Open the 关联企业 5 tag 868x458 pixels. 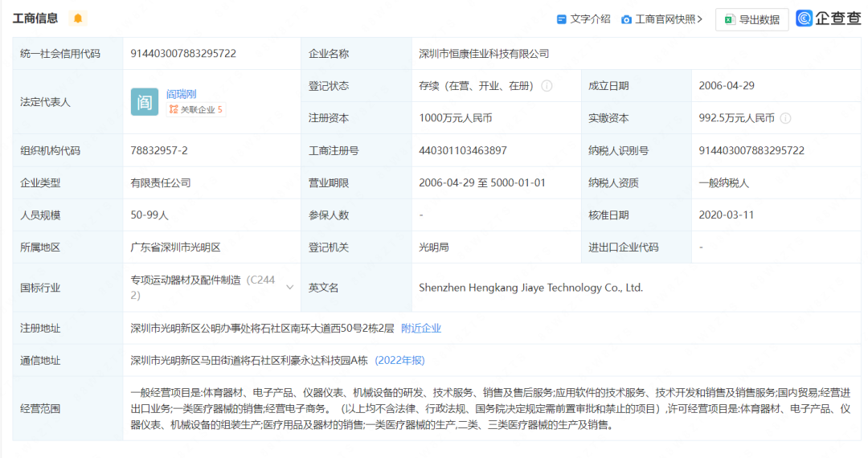pyautogui.click(x=195, y=110)
